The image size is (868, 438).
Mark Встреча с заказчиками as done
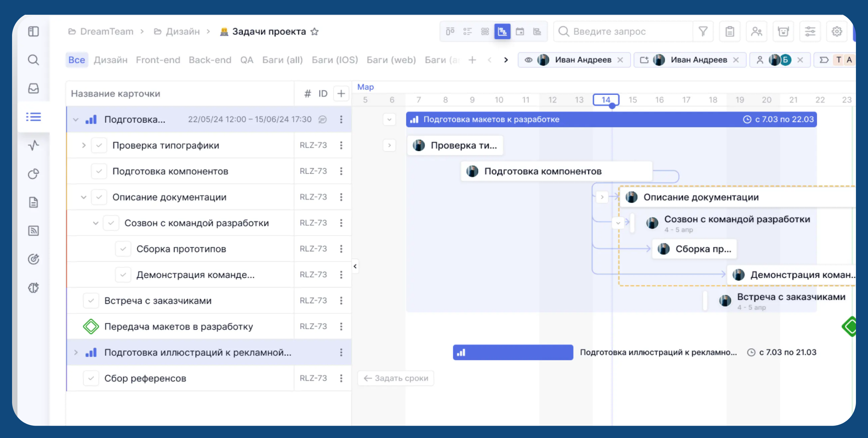91,301
